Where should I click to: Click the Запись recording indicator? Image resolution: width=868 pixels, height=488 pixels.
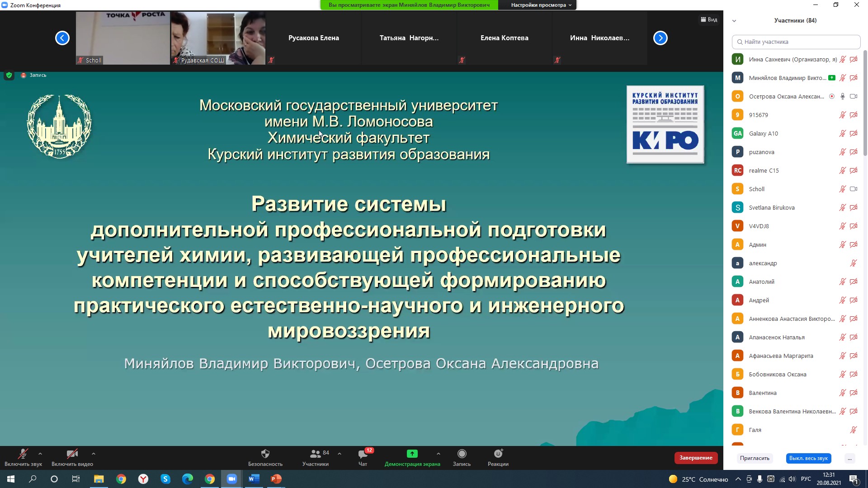point(33,75)
